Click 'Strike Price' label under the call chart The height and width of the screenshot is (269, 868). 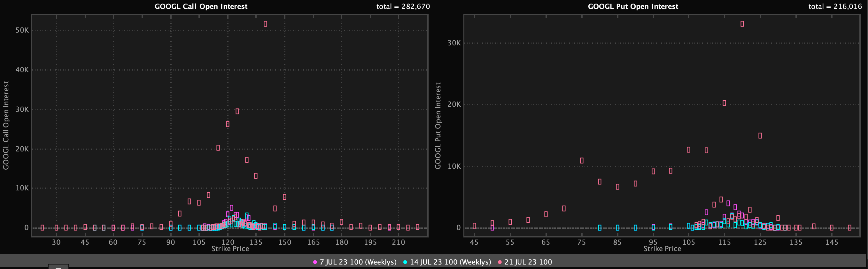click(230, 249)
